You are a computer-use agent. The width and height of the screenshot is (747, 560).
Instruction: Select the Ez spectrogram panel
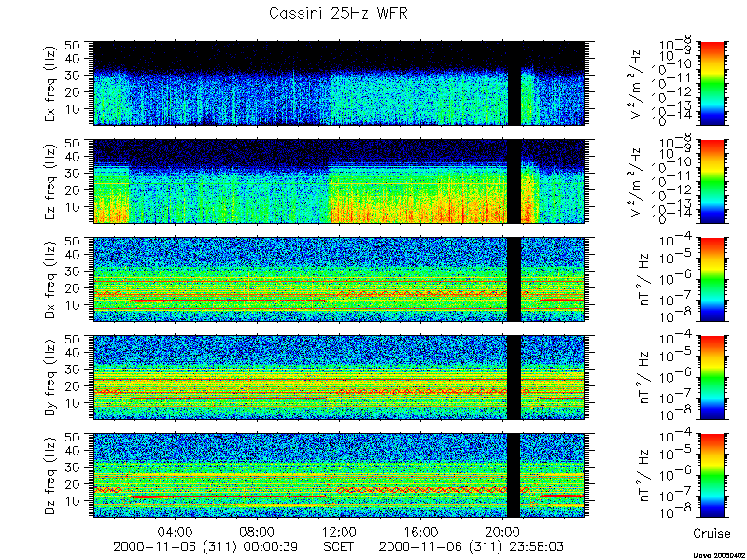coord(339,181)
